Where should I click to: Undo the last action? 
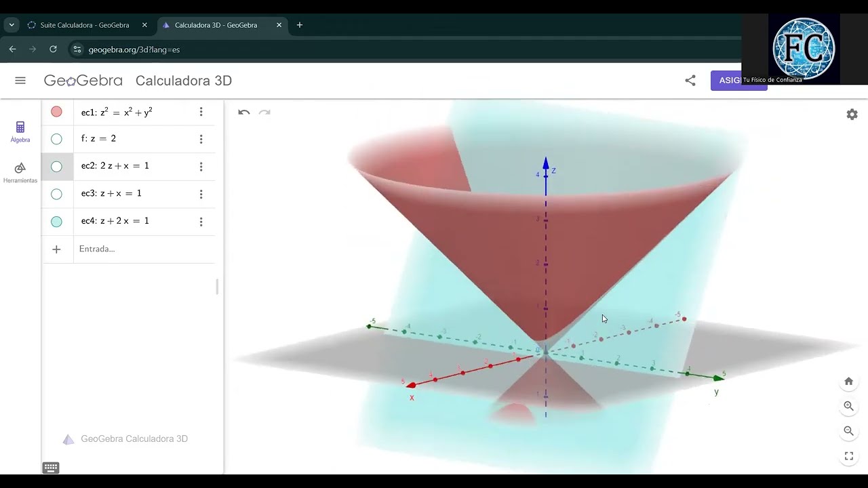pyautogui.click(x=244, y=113)
